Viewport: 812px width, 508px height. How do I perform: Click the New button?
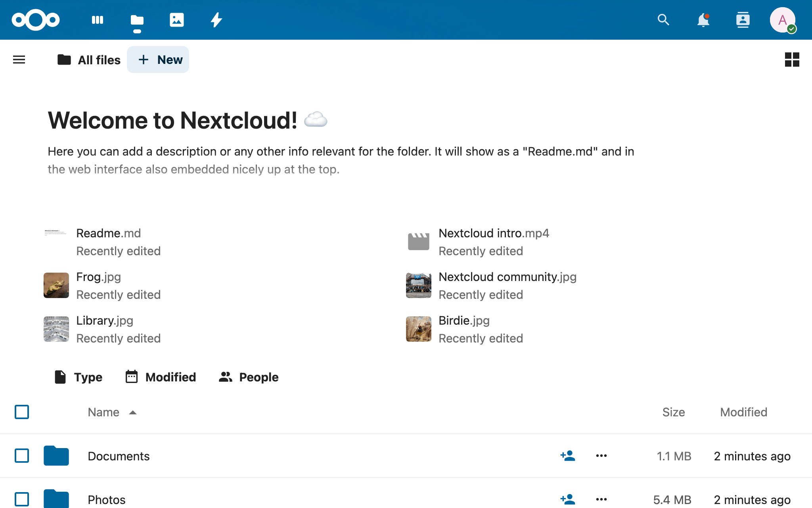click(x=158, y=60)
